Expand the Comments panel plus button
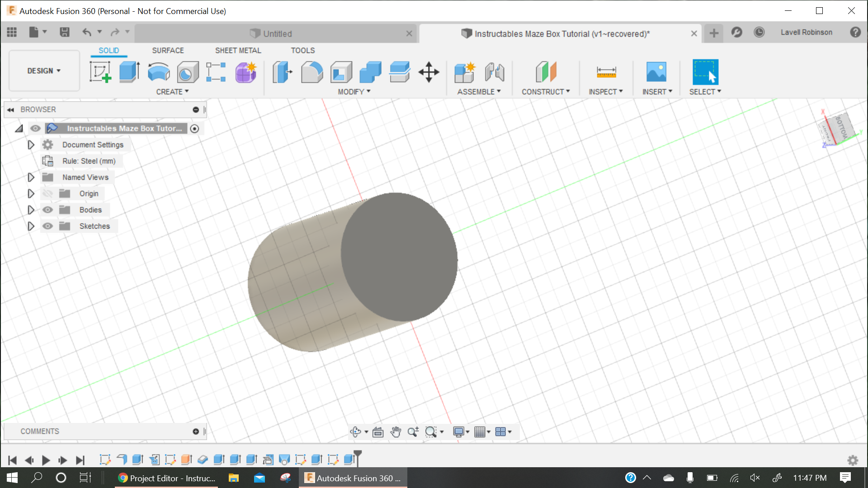The image size is (868, 488). click(x=196, y=432)
